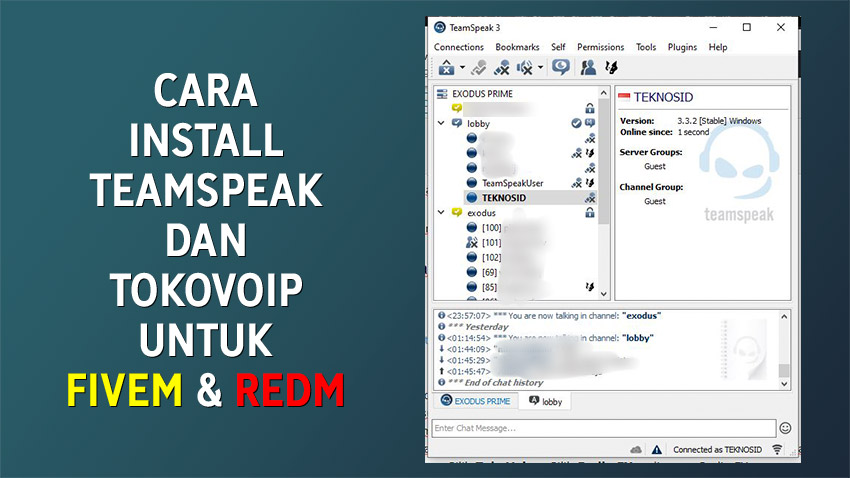Click the chat log scroll up arrow
850x478 pixels.
coord(784,316)
